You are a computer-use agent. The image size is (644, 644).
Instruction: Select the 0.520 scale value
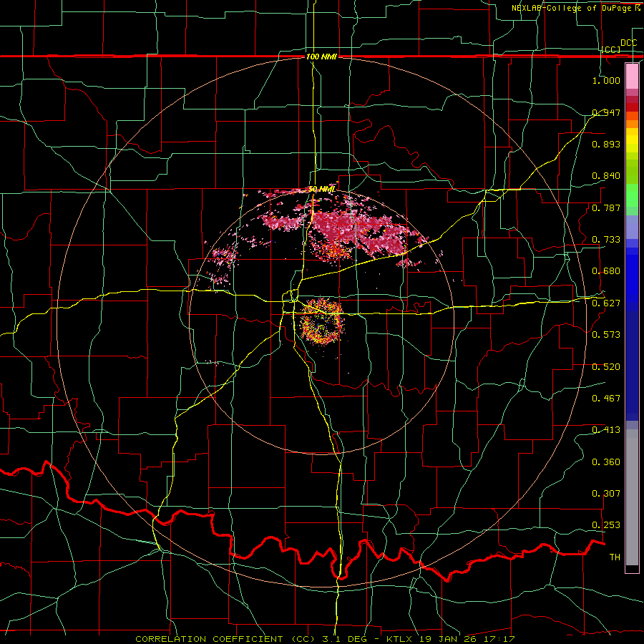(606, 367)
